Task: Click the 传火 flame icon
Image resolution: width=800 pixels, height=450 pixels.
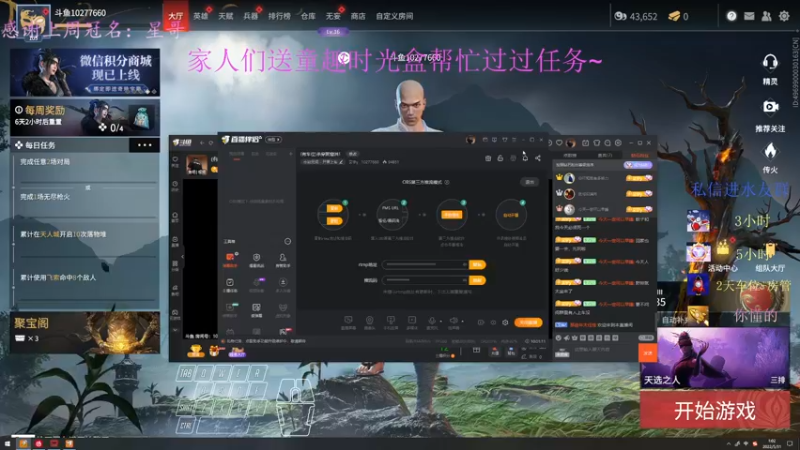Action: [770, 151]
